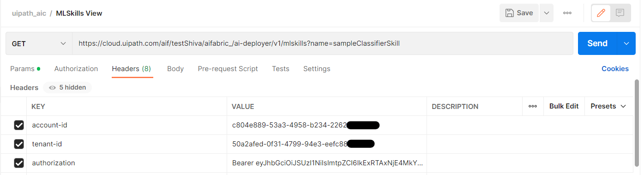Switch to the pencil edit mode icon
This screenshot has width=644, height=175.
[601, 13]
